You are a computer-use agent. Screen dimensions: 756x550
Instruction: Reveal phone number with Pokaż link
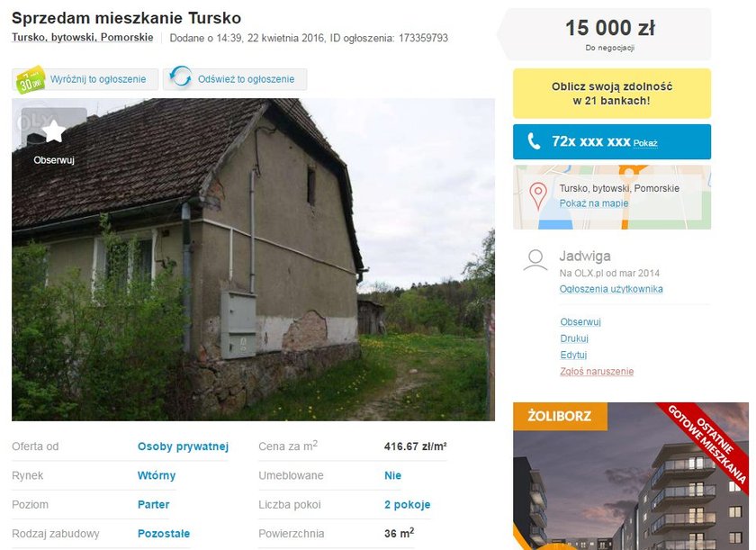(645, 143)
